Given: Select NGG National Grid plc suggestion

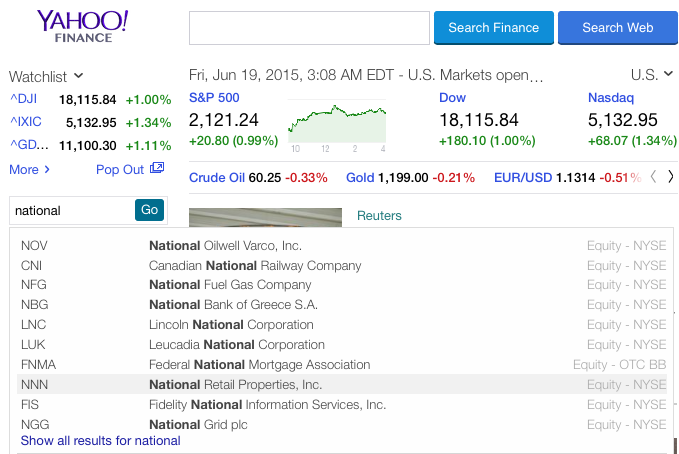Looking at the screenshot, I should [x=213, y=425].
